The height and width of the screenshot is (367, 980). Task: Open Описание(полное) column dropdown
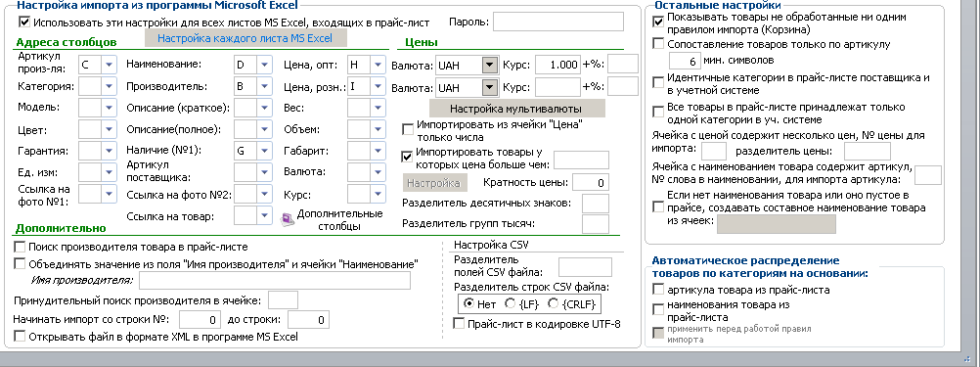pyautogui.click(x=264, y=129)
